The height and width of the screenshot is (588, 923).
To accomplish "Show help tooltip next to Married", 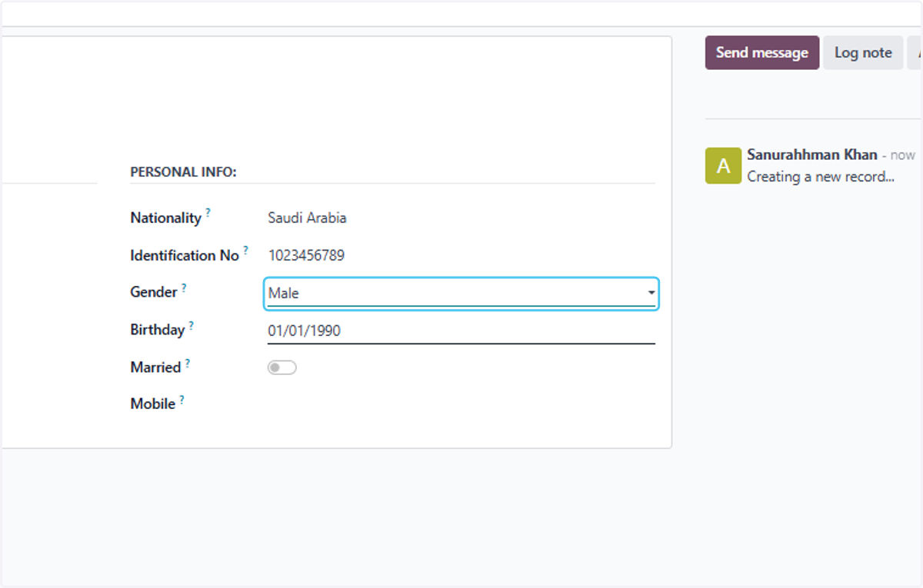I will click(x=187, y=363).
